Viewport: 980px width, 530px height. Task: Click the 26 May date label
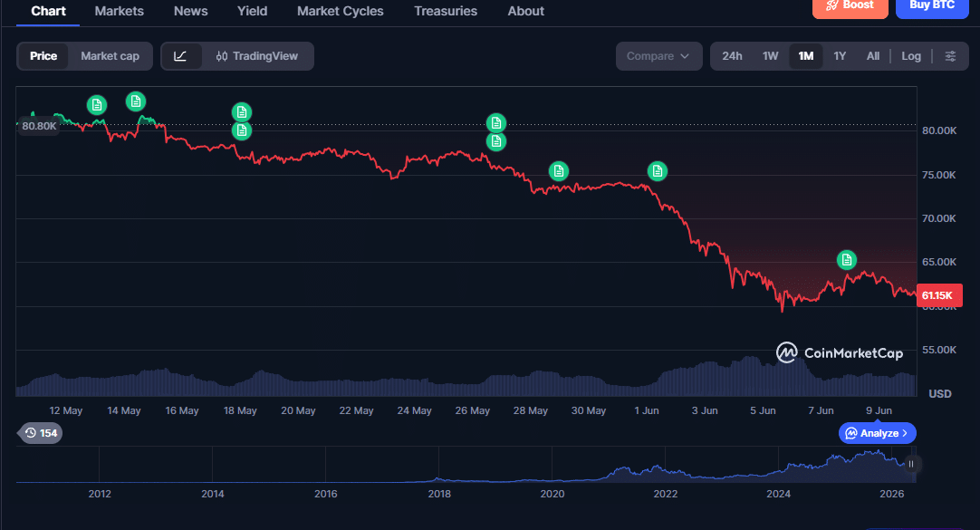[x=473, y=410]
